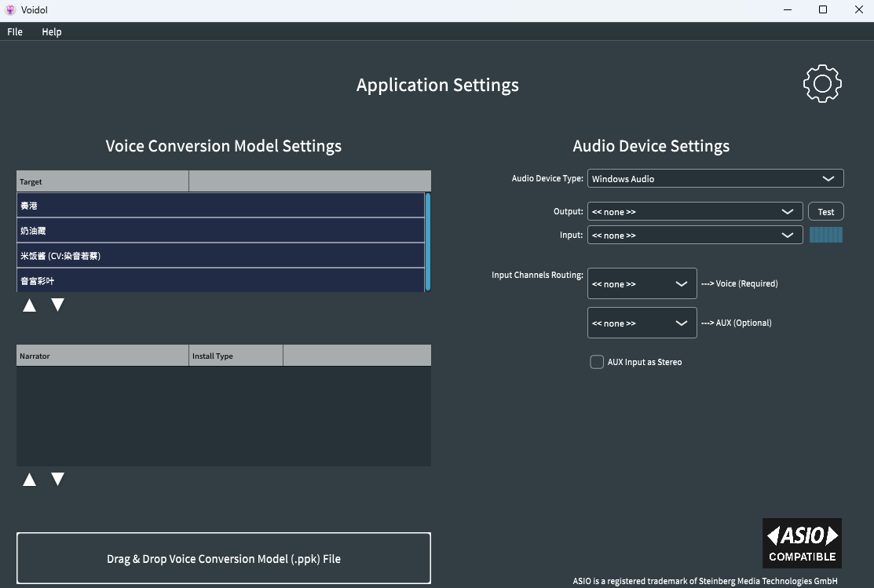
Task: Open the File menu
Action: coord(15,32)
